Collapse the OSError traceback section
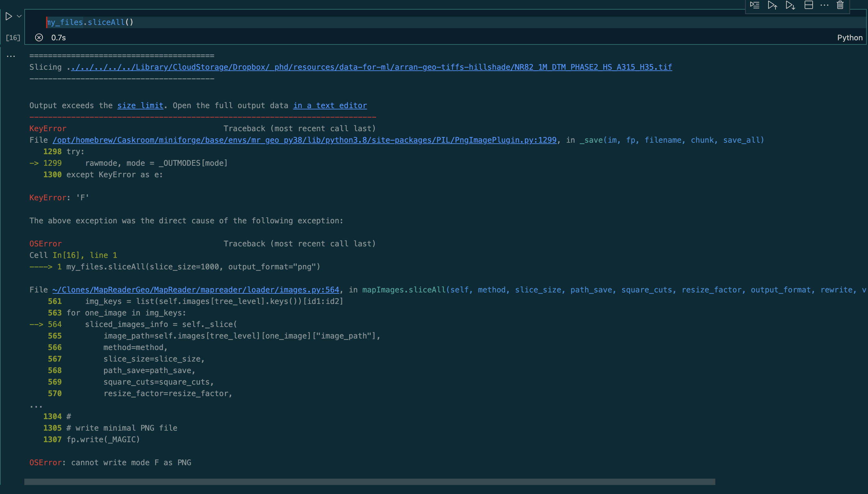 [45, 243]
